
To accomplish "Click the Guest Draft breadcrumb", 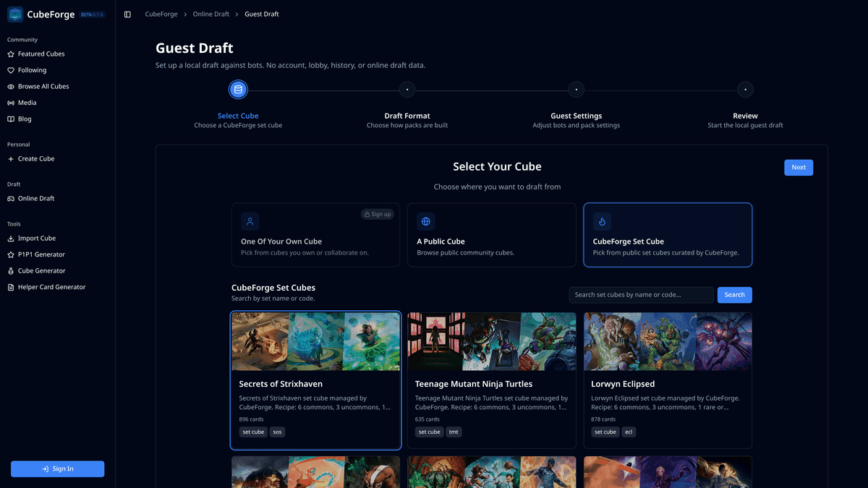I will pyautogui.click(x=262, y=14).
